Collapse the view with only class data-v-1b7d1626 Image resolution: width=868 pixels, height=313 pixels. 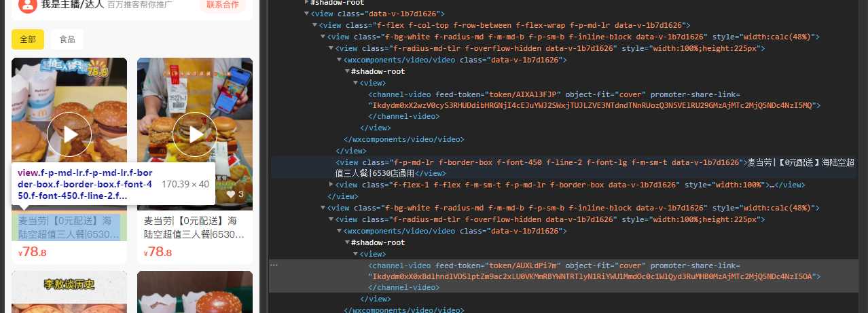(306, 14)
